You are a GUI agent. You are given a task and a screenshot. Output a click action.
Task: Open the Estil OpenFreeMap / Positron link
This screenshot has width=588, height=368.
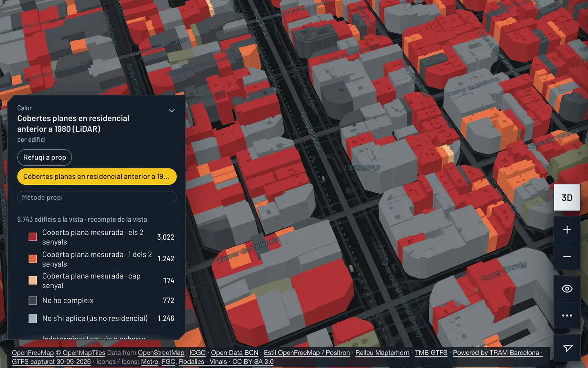tap(307, 353)
